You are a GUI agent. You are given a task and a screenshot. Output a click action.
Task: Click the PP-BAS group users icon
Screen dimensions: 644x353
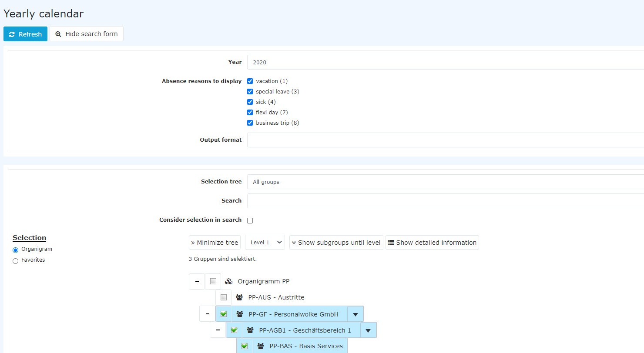(260, 346)
